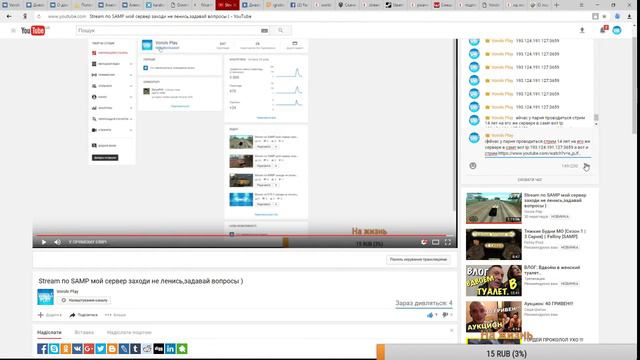Share via Skype icon
The image size is (640, 360).
pyautogui.click(x=54, y=349)
